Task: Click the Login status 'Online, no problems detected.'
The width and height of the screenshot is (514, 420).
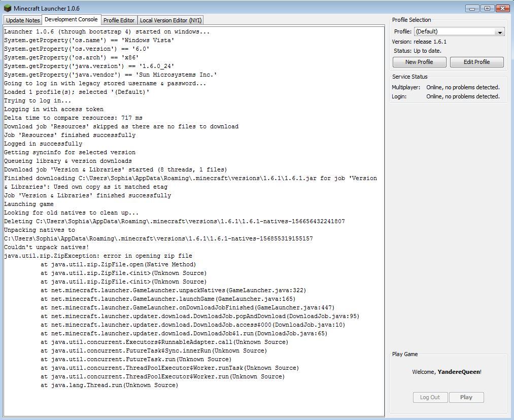Action: click(463, 96)
